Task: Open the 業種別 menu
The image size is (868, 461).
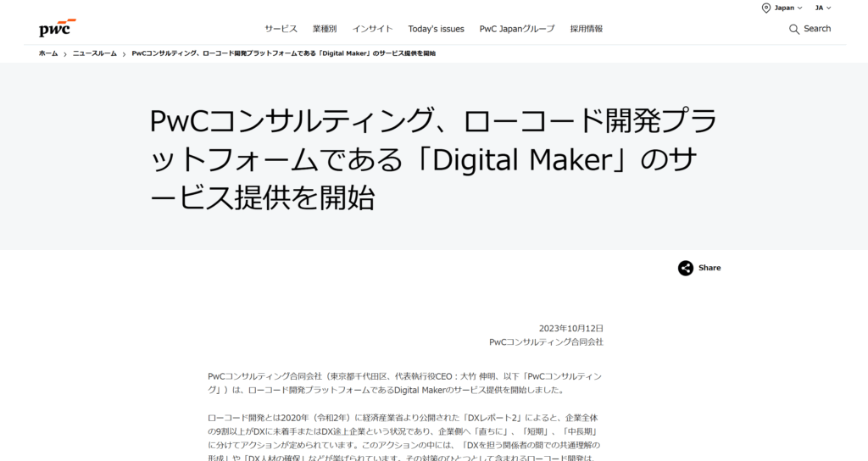Action: point(325,29)
